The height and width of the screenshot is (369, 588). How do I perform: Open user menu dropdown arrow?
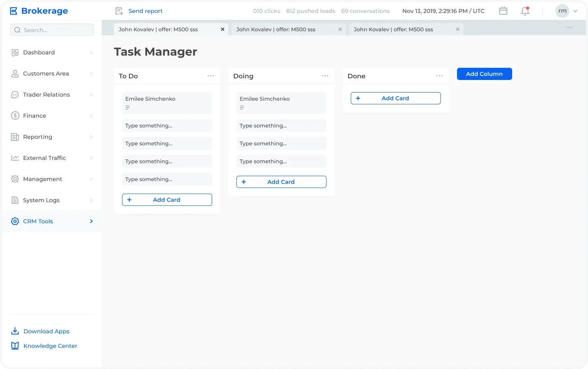coord(575,11)
